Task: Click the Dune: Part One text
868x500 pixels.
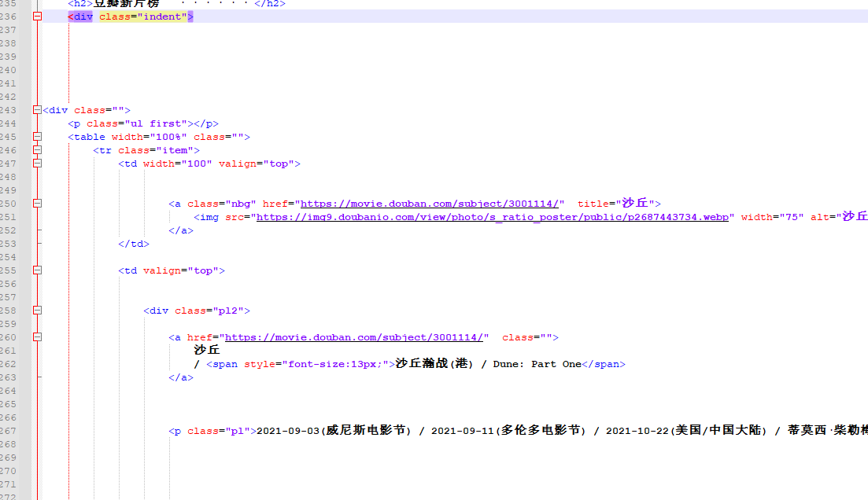Action: point(537,364)
